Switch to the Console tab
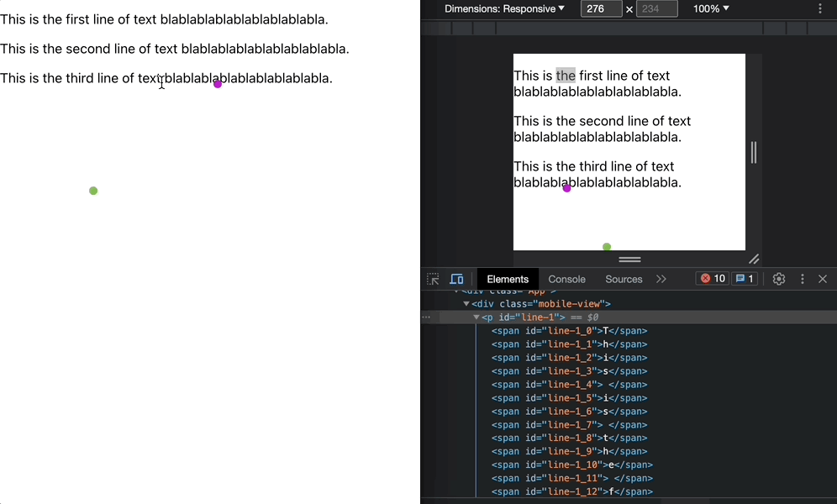 click(566, 279)
